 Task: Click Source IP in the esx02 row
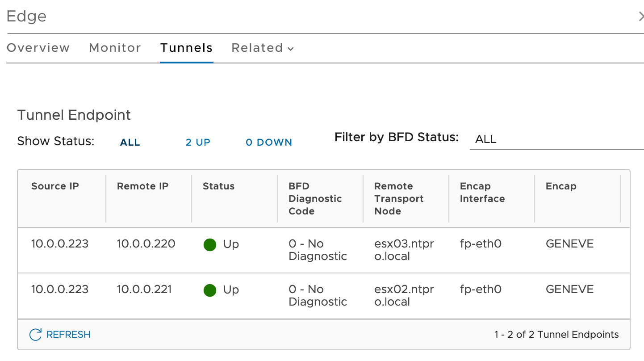(60, 290)
